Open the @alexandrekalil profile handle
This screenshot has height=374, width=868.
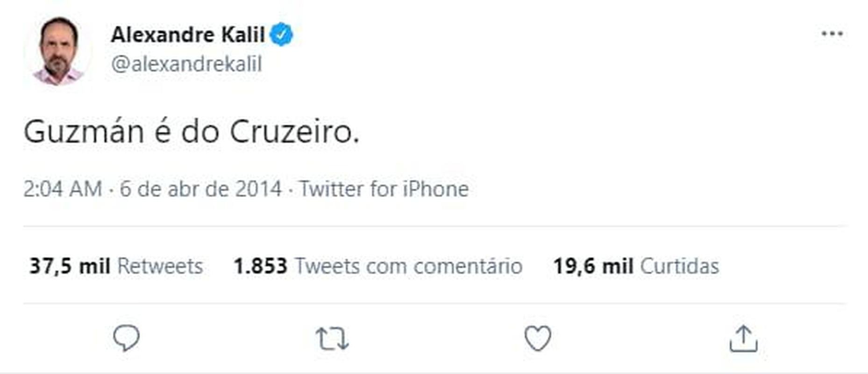(x=185, y=64)
